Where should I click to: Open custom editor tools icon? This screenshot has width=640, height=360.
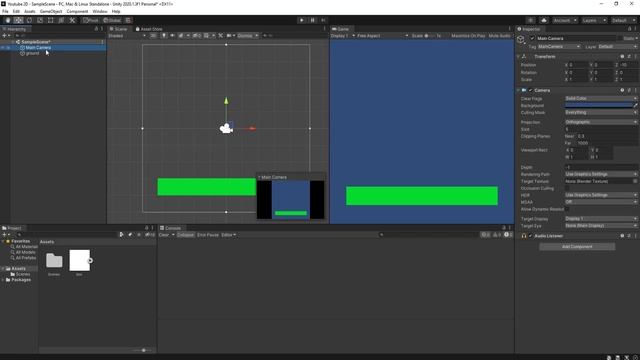(x=72, y=20)
